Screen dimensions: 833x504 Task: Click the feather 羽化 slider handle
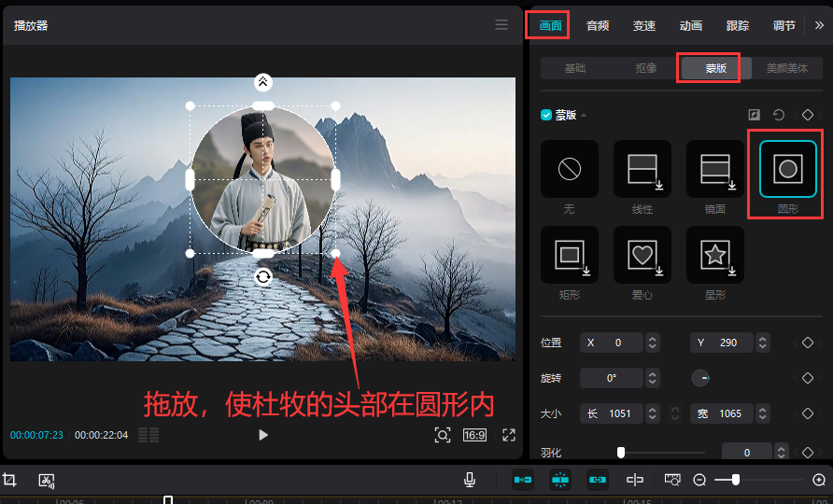click(x=620, y=453)
